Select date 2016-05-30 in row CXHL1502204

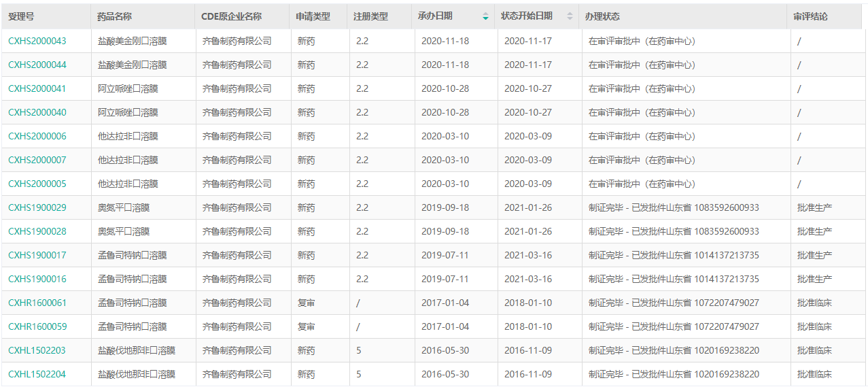445,374
